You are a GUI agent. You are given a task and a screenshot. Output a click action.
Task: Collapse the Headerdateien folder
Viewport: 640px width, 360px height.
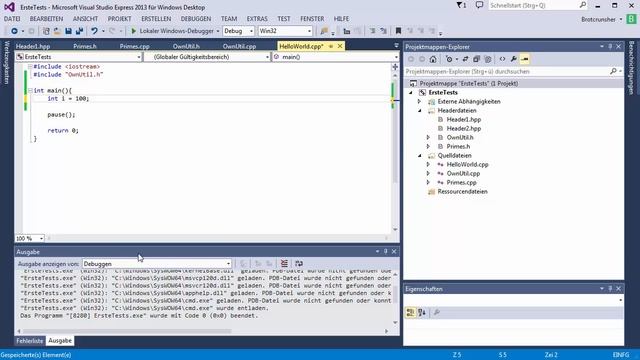click(x=419, y=111)
